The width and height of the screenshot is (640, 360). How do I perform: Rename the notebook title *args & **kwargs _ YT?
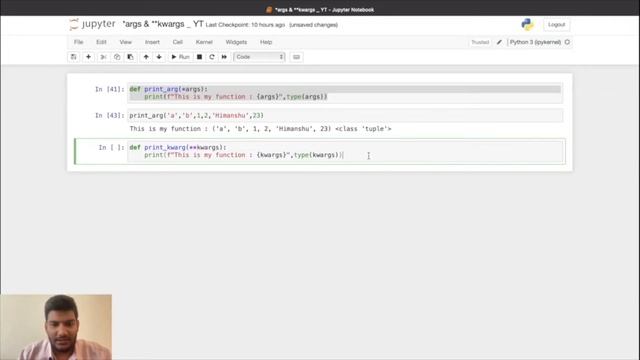pos(163,24)
